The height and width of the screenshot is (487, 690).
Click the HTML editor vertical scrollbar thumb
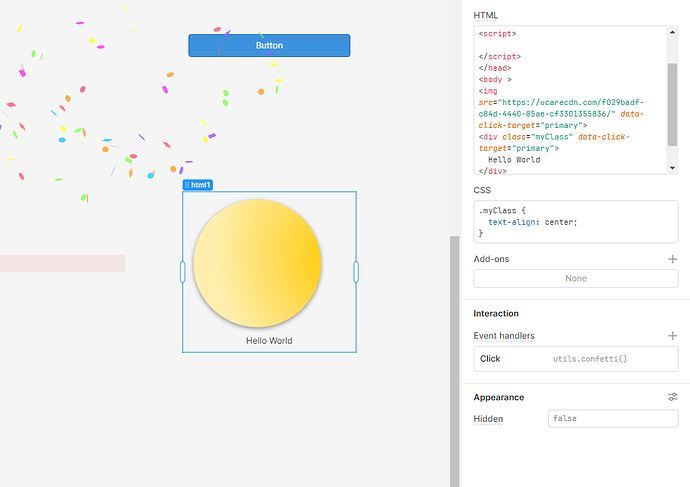tap(672, 105)
